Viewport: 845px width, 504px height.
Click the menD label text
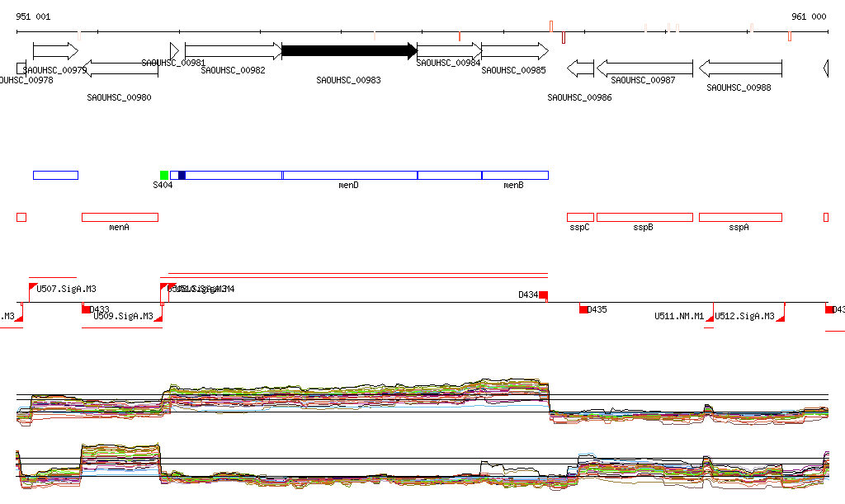[x=349, y=186]
